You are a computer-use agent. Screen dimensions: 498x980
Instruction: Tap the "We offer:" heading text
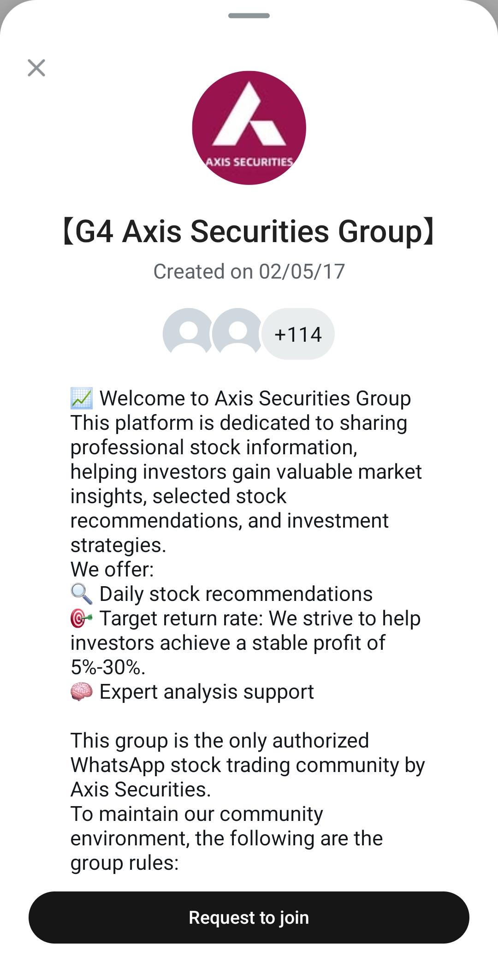112,570
